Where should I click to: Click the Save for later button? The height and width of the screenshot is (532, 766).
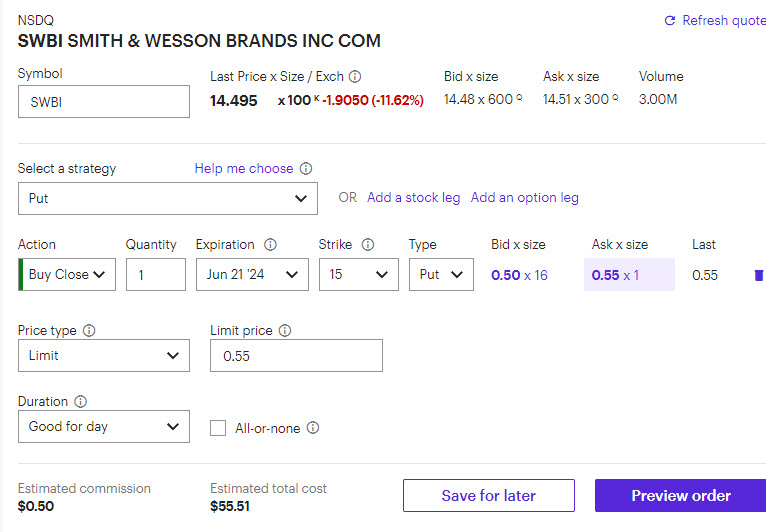coord(489,496)
